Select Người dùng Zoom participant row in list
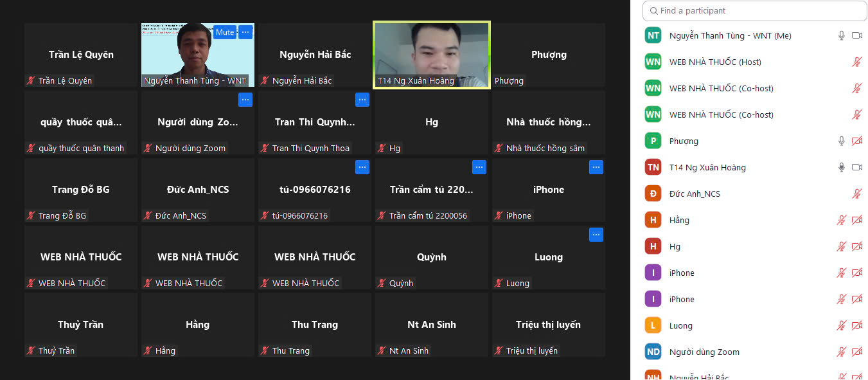Image resolution: width=868 pixels, height=380 pixels. (754, 352)
